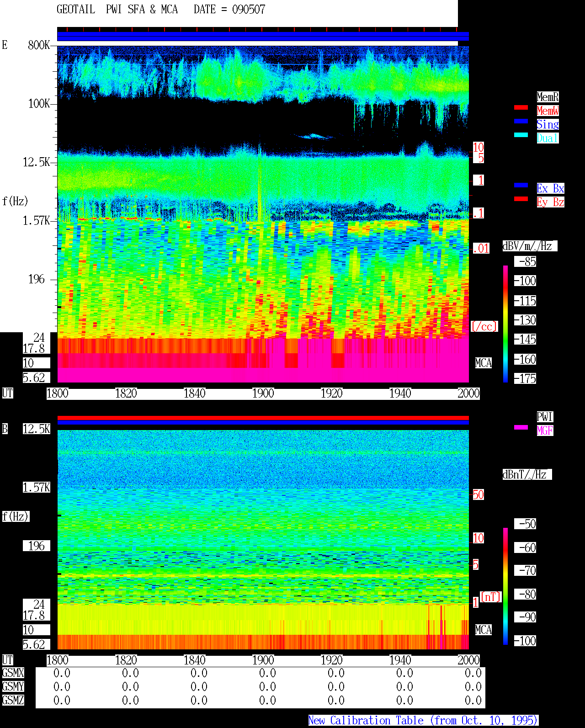The image size is (585, 728).
Task: Click the blue swatch beside Ex Bx
Action: (521, 185)
